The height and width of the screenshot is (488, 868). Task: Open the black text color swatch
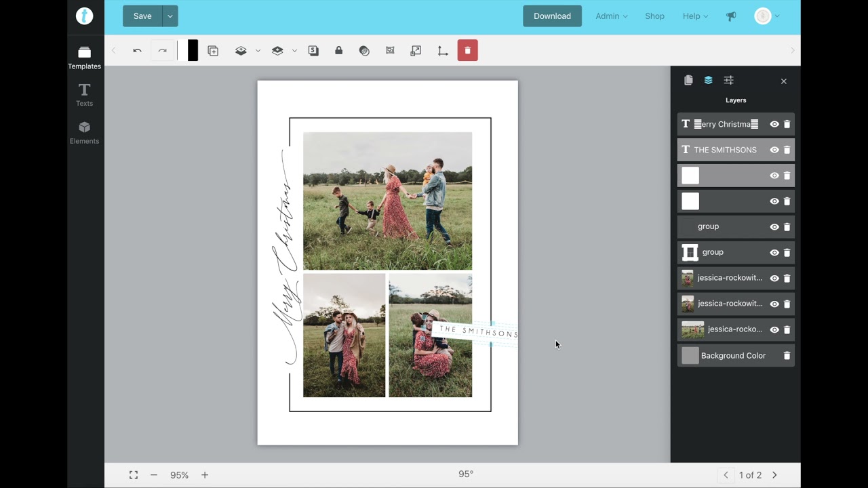(x=193, y=50)
